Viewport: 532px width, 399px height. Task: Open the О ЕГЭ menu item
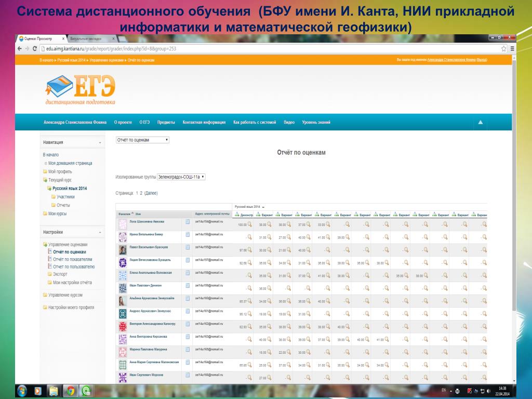(144, 122)
